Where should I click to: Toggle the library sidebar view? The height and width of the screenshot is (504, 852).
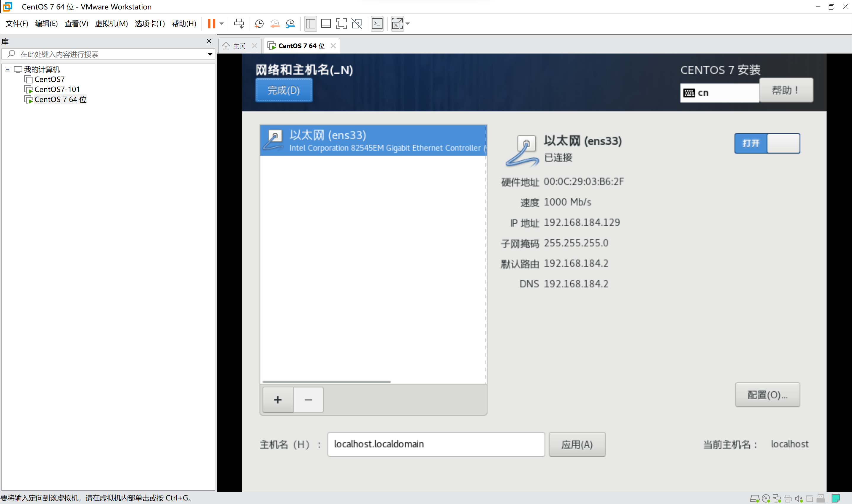tap(310, 24)
